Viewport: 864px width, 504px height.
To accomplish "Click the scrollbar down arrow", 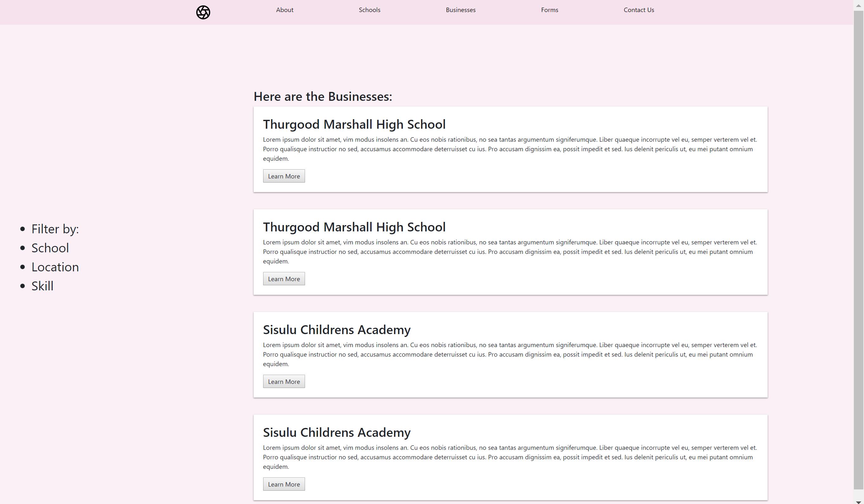I will [859, 501].
